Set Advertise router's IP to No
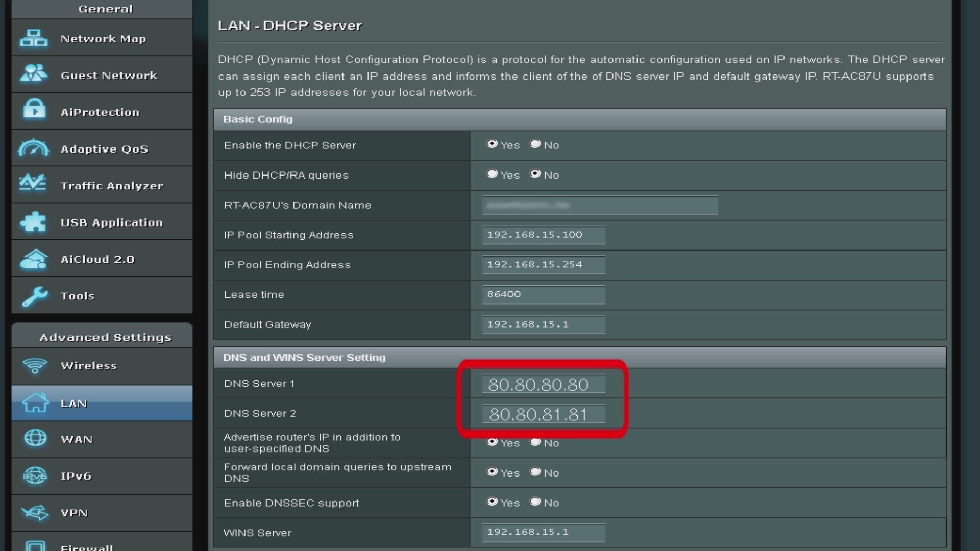Viewport: 980px width, 551px height. pos(535,442)
